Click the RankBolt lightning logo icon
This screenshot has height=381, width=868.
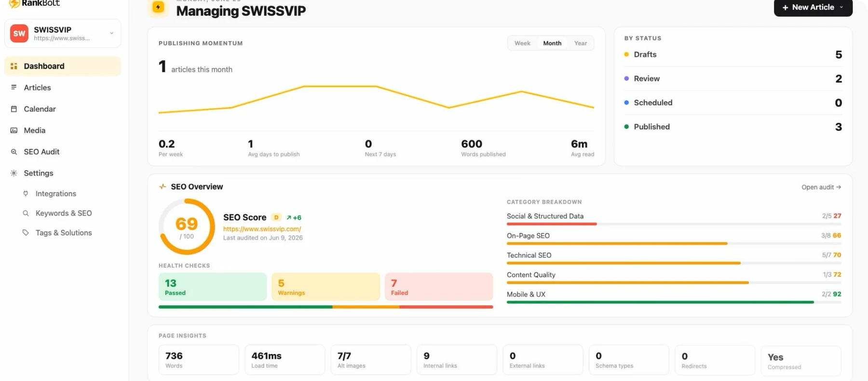click(x=14, y=3)
